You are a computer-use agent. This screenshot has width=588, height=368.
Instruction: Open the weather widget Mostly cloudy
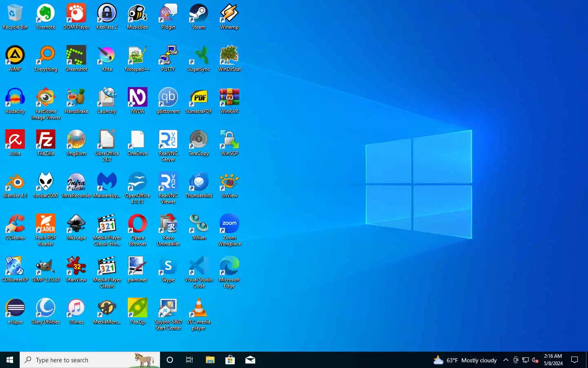coord(465,360)
